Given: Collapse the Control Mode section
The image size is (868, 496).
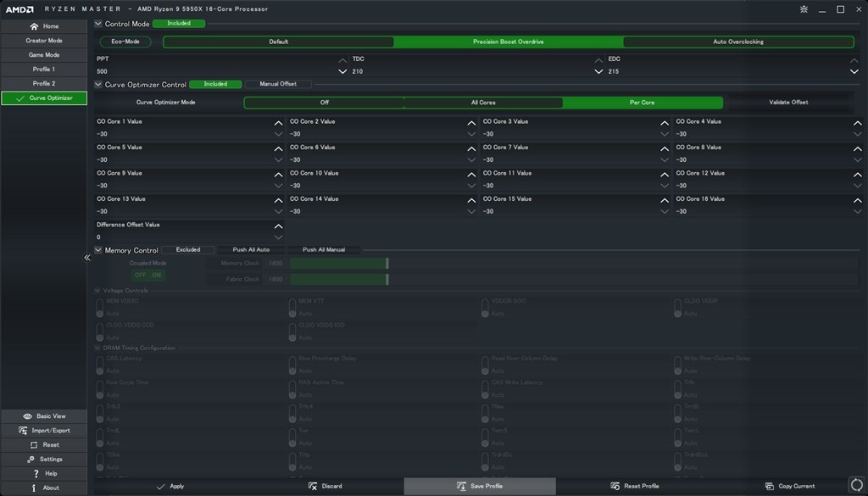Looking at the screenshot, I should (x=98, y=24).
